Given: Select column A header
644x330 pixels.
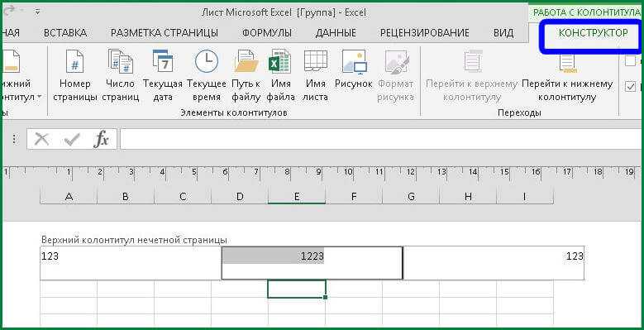Looking at the screenshot, I should (69, 197).
